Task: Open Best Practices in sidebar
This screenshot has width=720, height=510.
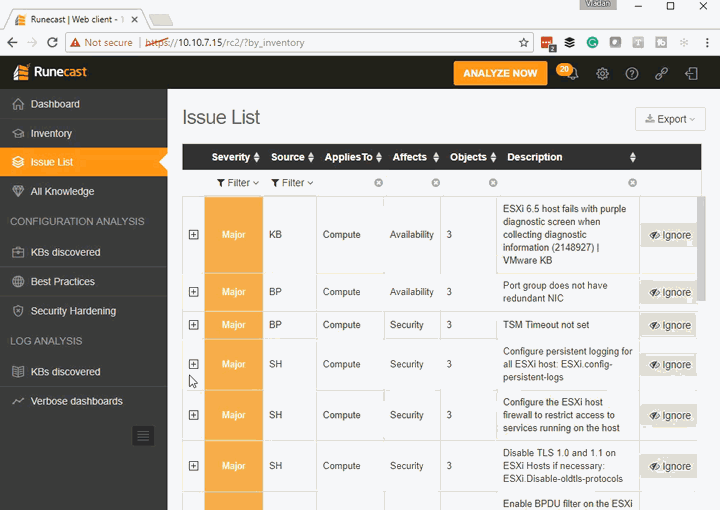Action: 84,281
